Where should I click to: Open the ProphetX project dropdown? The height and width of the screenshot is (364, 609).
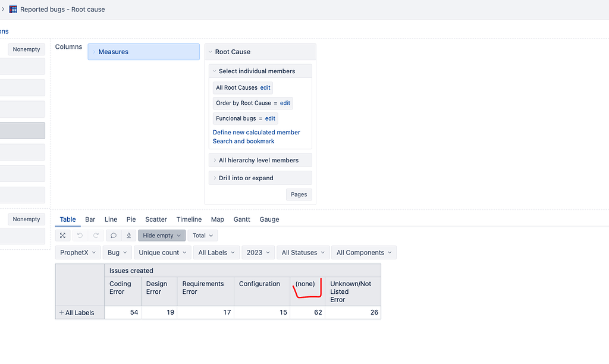(77, 253)
